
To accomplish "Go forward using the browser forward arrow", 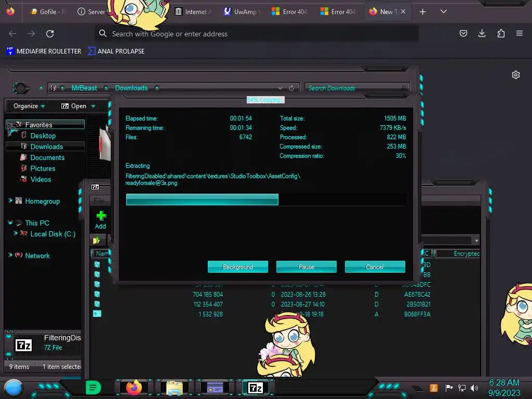I will 31,34.
